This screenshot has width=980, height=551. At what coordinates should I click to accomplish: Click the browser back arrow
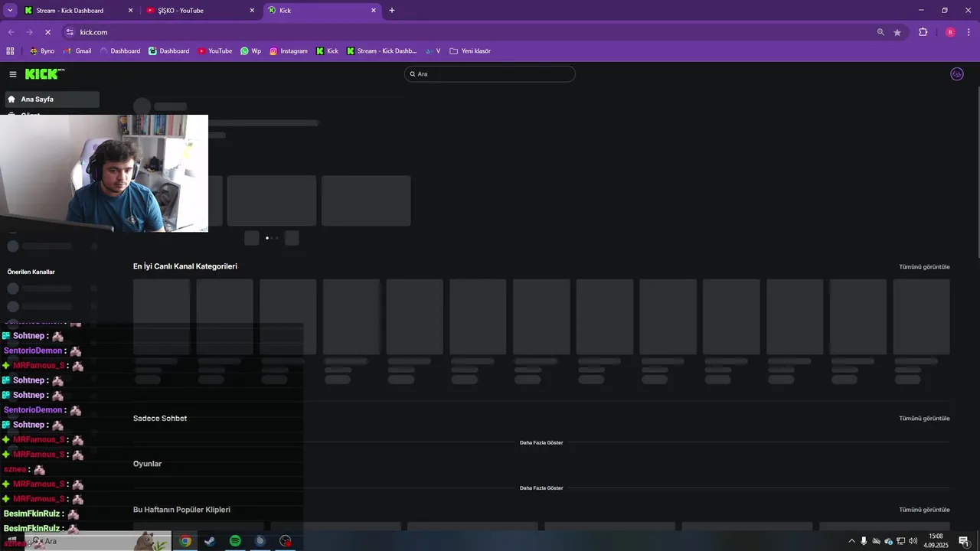11,32
